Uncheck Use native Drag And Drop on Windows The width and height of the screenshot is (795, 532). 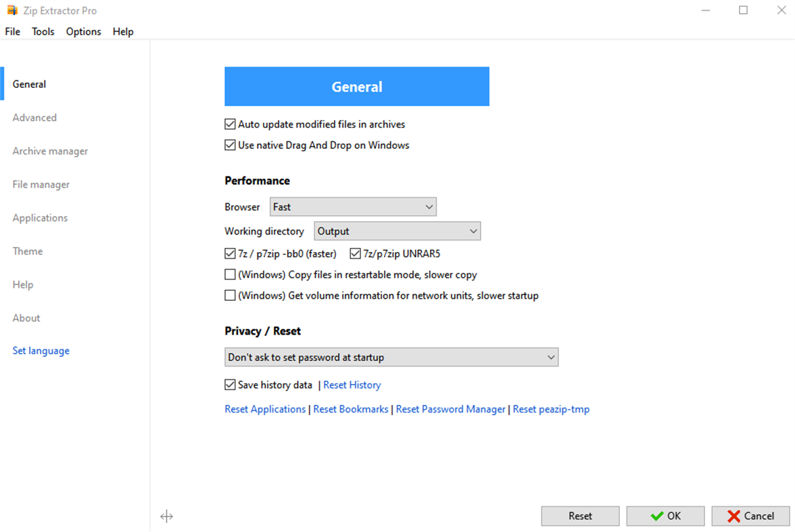pos(230,145)
